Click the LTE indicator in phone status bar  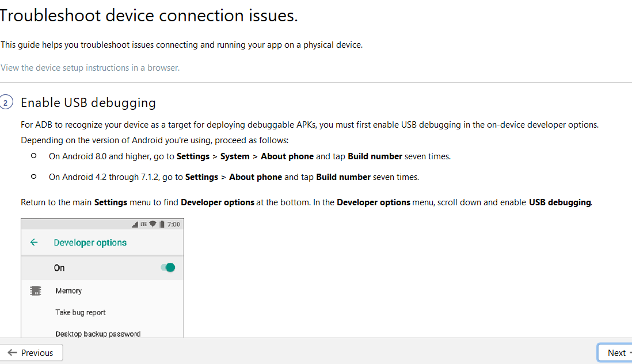(144, 224)
